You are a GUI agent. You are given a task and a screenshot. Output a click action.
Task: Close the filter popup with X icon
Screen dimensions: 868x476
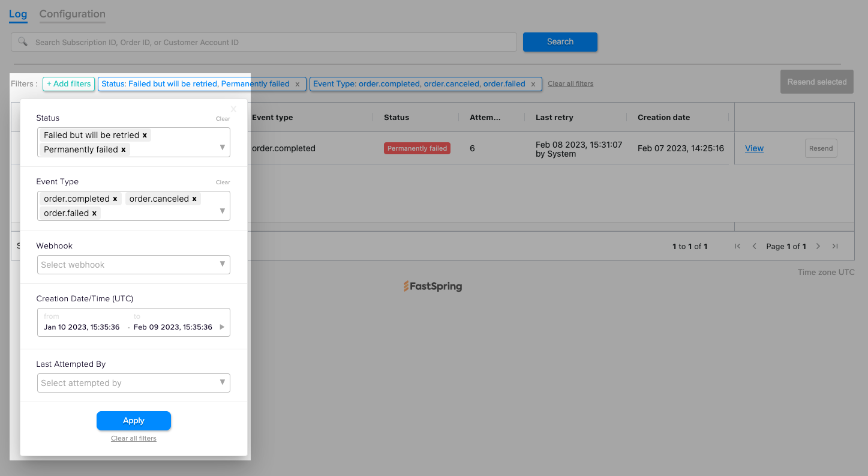click(x=234, y=109)
